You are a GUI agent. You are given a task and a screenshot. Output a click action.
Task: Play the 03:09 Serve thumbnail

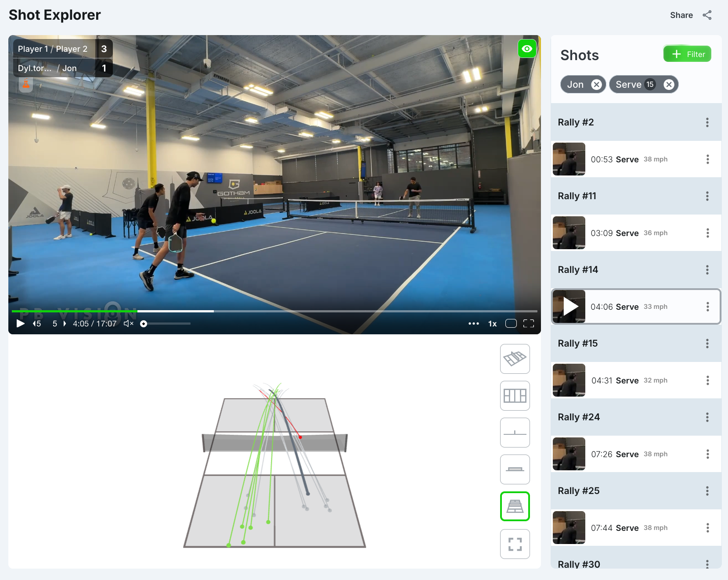tap(569, 233)
